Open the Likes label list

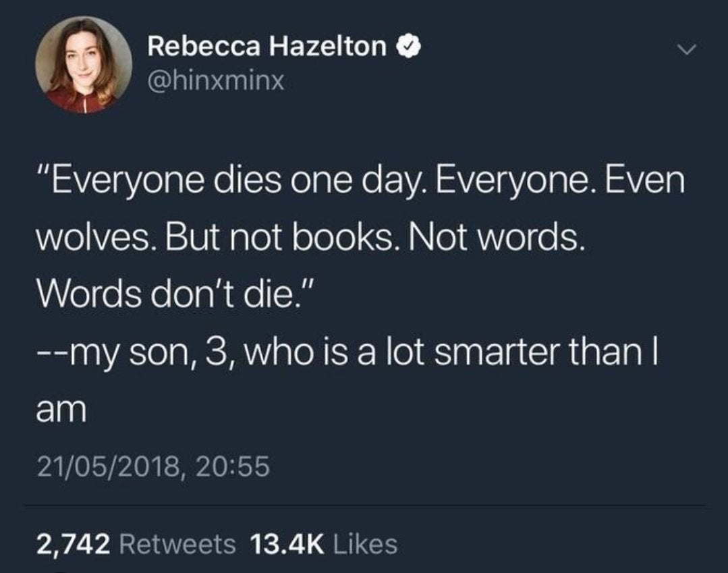(x=365, y=542)
